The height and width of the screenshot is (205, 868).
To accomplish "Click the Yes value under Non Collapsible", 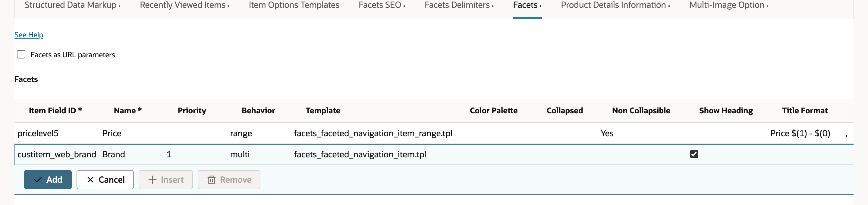I will pos(607,134).
